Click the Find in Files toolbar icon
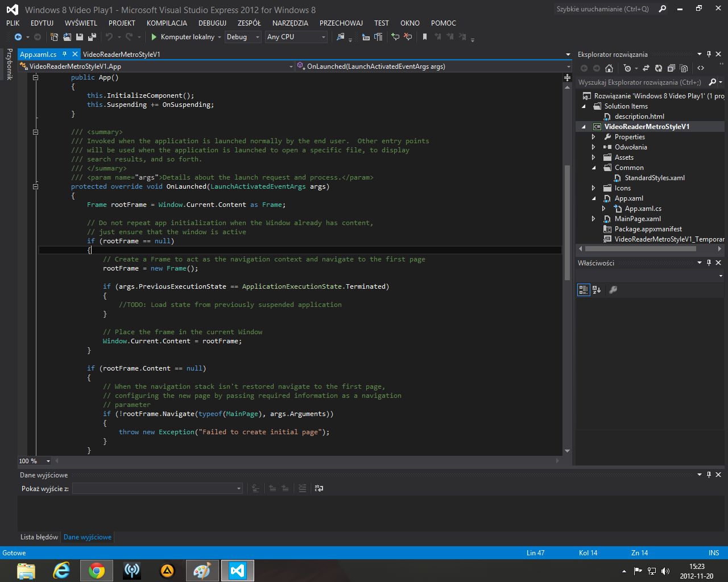Viewport: 728px width, 582px height. tap(341, 37)
